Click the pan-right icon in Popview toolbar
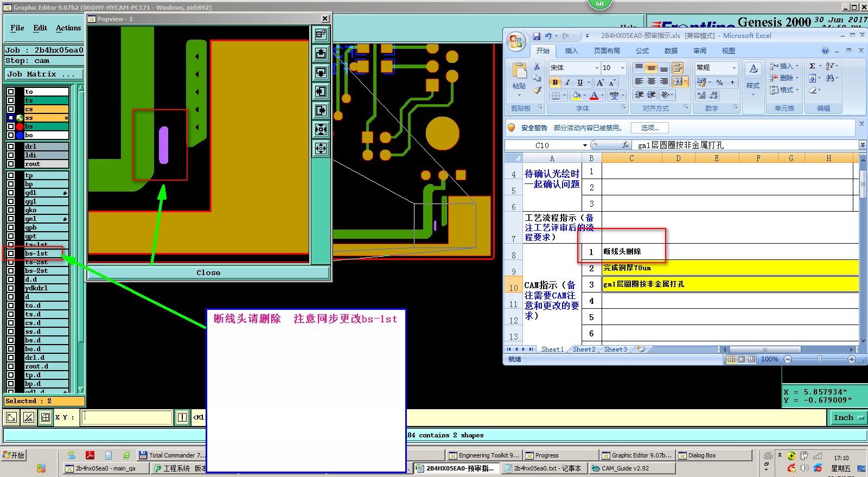868x477 pixels. (x=321, y=110)
